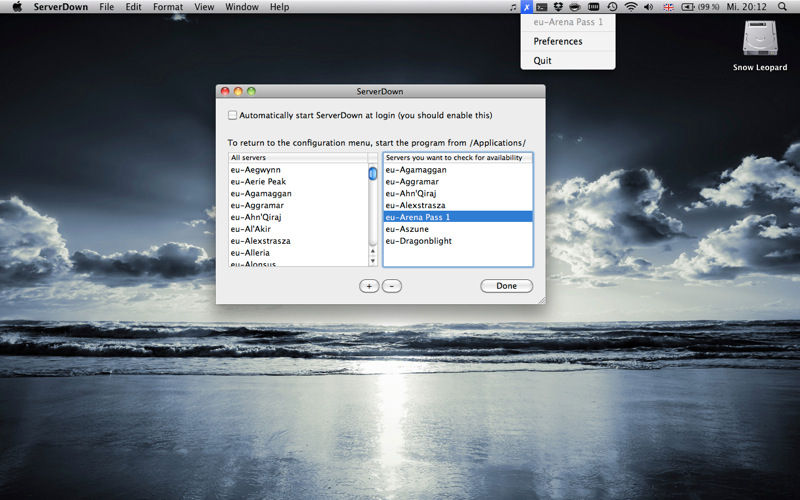Select eu-Aggramar in the checked servers list

458,181
